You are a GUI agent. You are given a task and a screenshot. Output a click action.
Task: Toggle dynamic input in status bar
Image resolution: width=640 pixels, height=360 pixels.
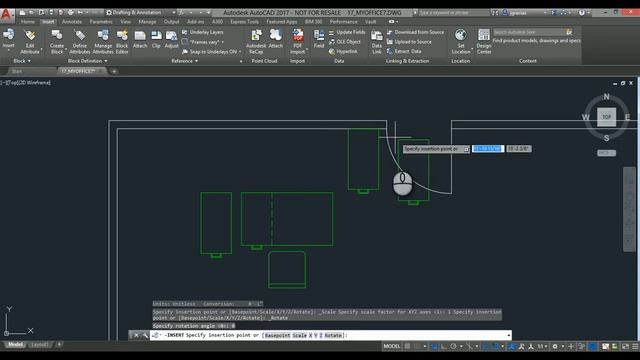pyautogui.click(x=434, y=347)
